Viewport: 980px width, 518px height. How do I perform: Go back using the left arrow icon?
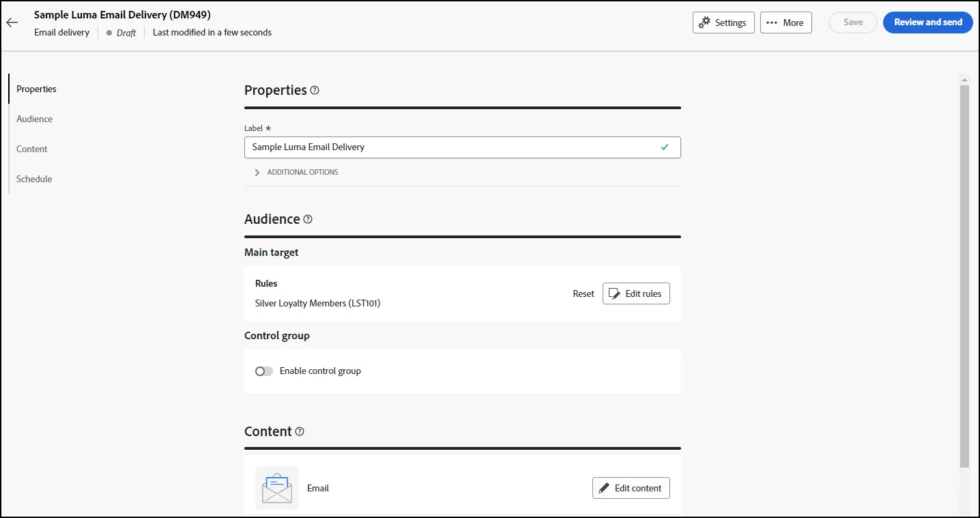pyautogui.click(x=12, y=23)
